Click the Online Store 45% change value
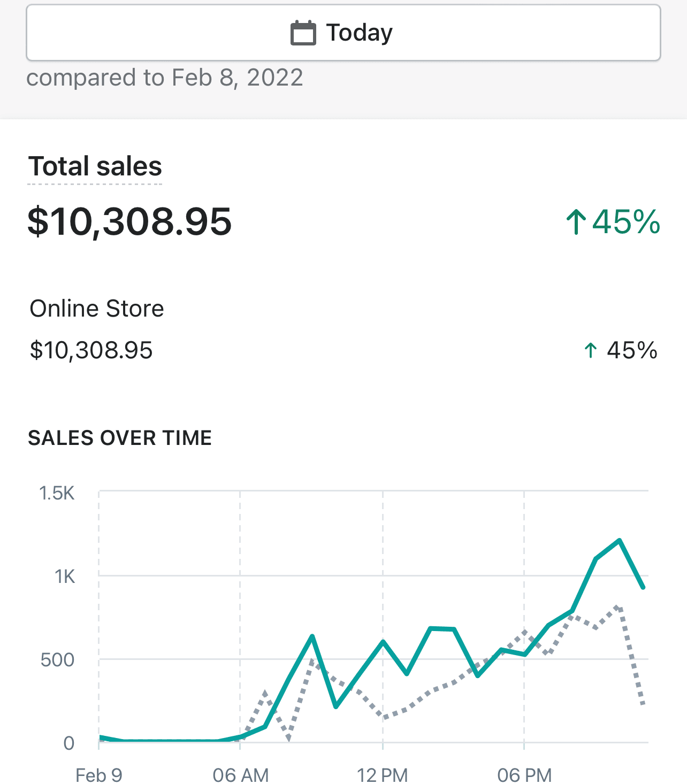The height and width of the screenshot is (784, 687). click(x=631, y=350)
